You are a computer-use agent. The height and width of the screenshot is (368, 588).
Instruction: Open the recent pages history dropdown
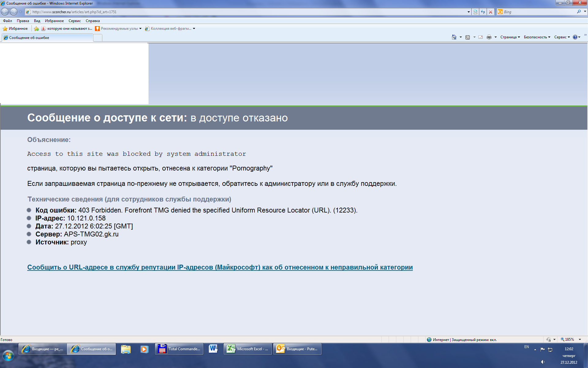(x=20, y=12)
